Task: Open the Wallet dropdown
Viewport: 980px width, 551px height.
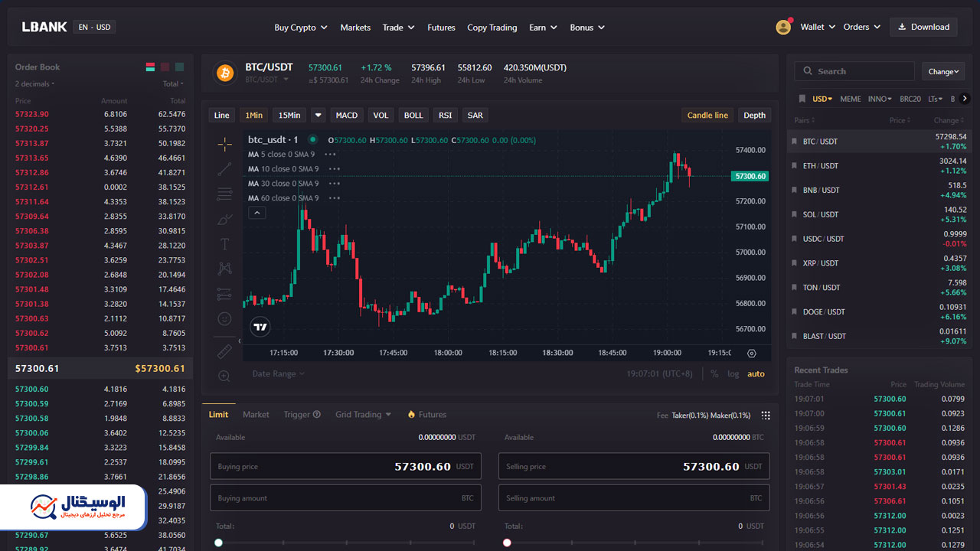Action: coord(818,27)
